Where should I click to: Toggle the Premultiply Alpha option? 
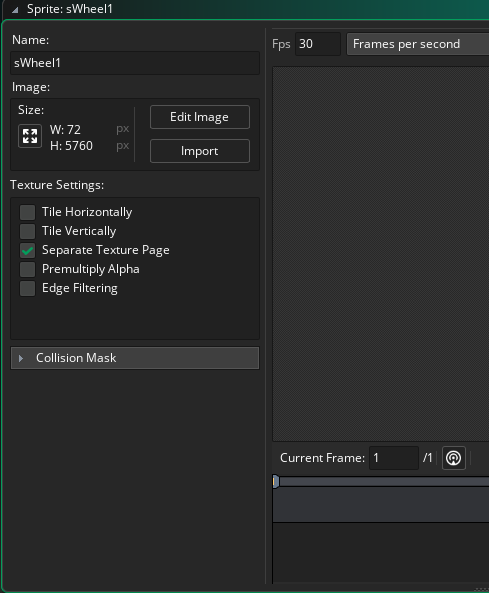(28, 269)
